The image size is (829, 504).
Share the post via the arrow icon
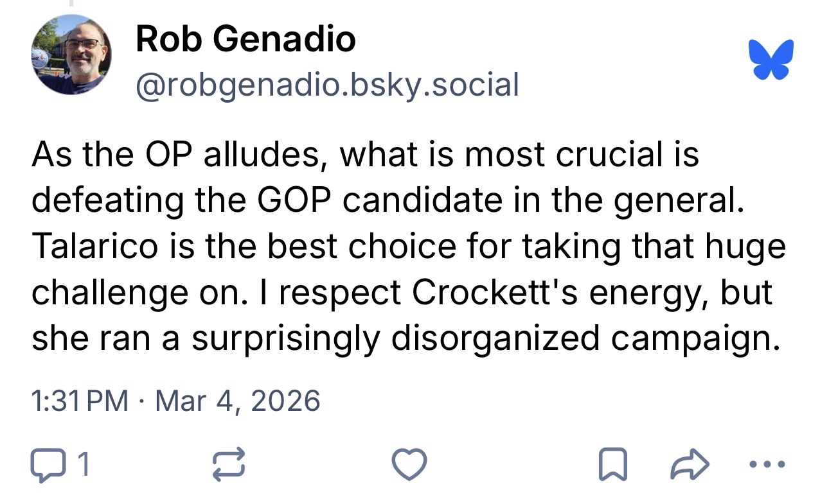point(690,464)
